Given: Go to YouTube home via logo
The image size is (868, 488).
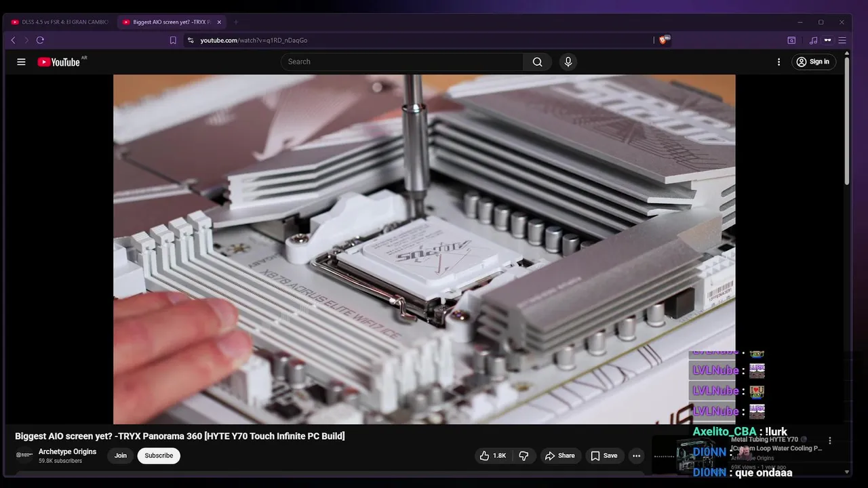Looking at the screenshot, I should pos(58,62).
